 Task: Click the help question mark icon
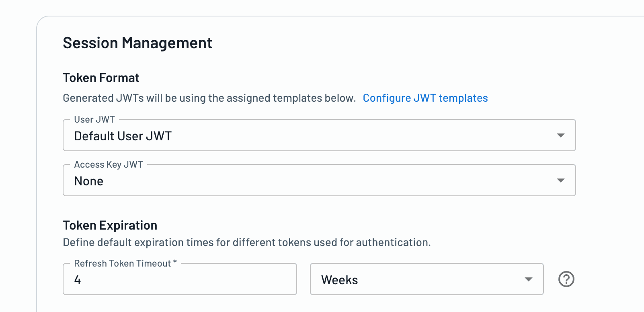click(566, 279)
